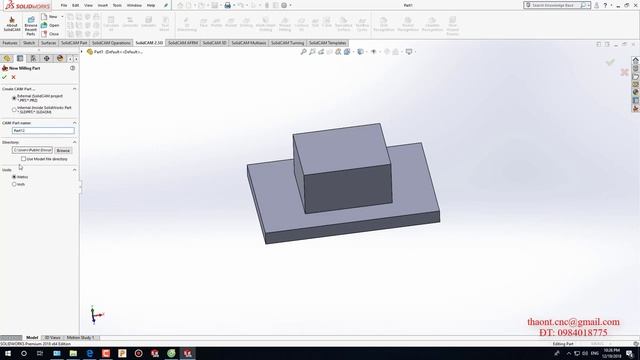
Task: Open the Edit menu
Action: (76, 5)
